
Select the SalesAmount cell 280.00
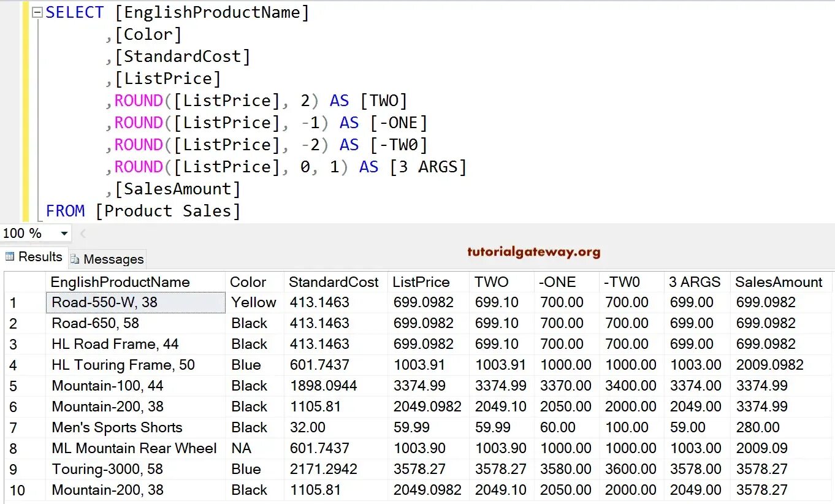(x=782, y=428)
